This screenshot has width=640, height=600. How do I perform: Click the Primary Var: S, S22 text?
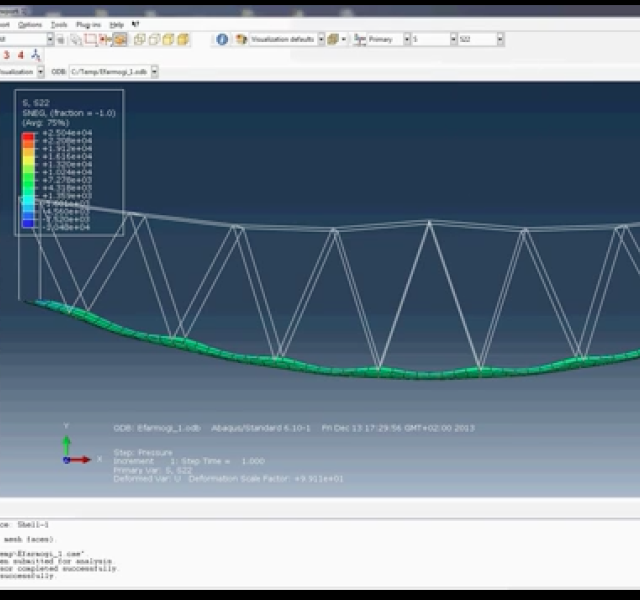153,470
